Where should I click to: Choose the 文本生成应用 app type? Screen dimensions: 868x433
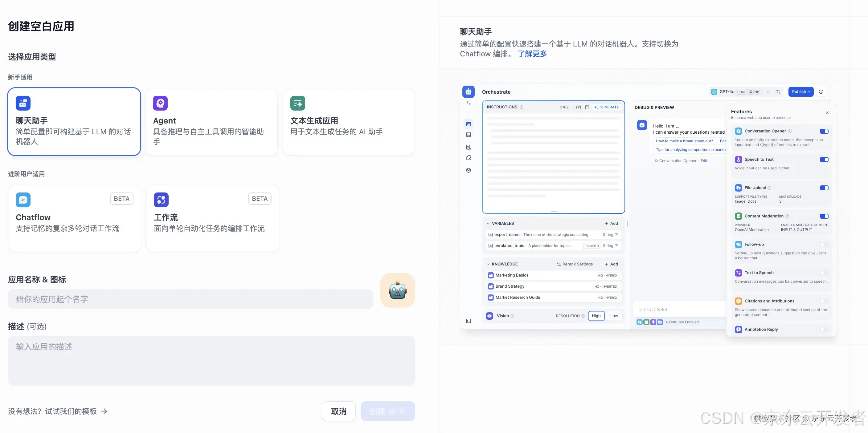tap(348, 122)
